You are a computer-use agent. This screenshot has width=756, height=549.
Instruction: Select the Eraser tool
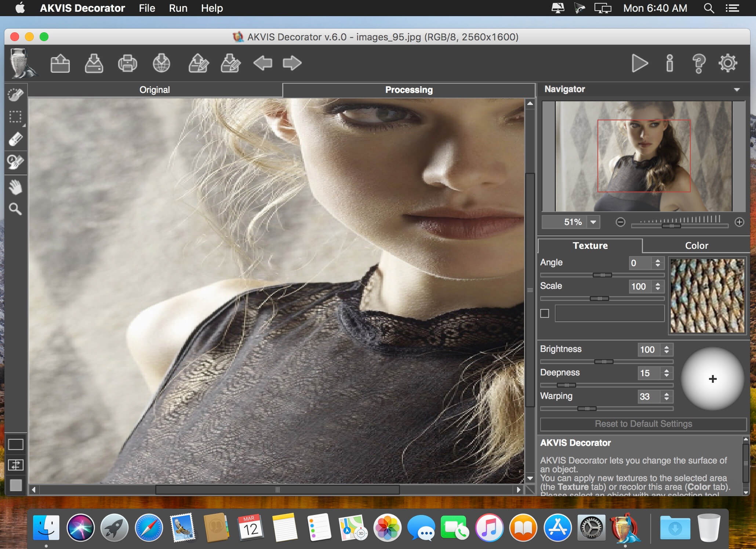(x=15, y=139)
